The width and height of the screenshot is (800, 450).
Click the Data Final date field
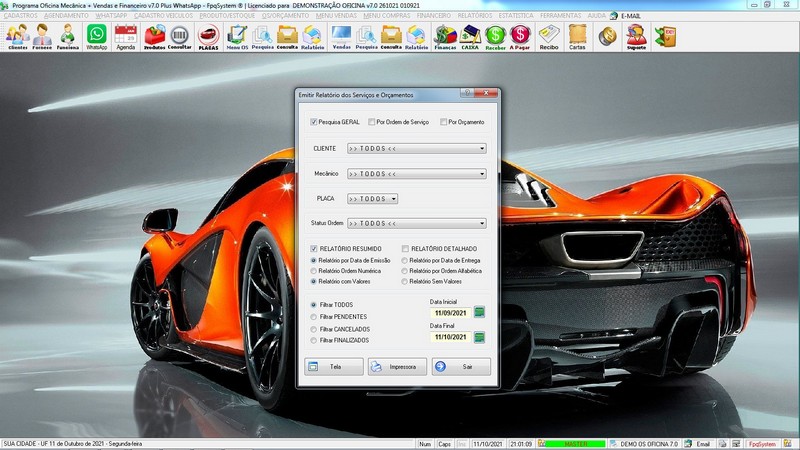point(449,337)
